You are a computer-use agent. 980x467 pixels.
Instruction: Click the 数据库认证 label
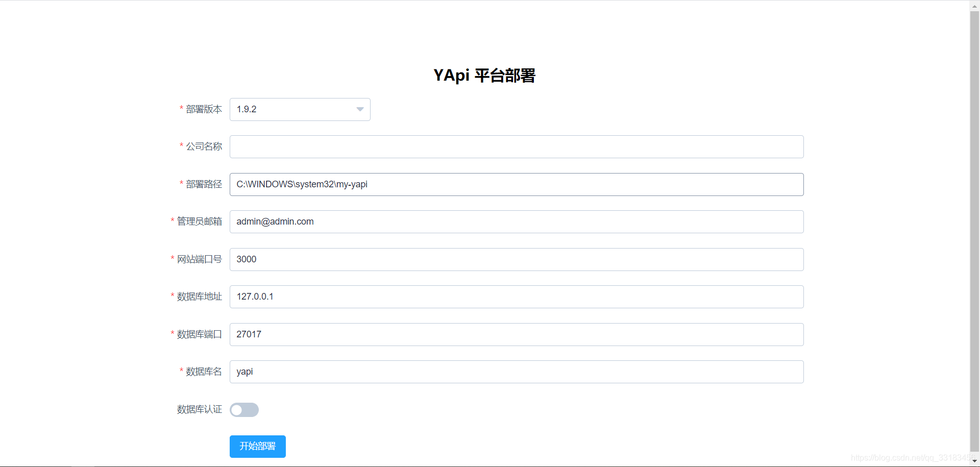click(199, 409)
